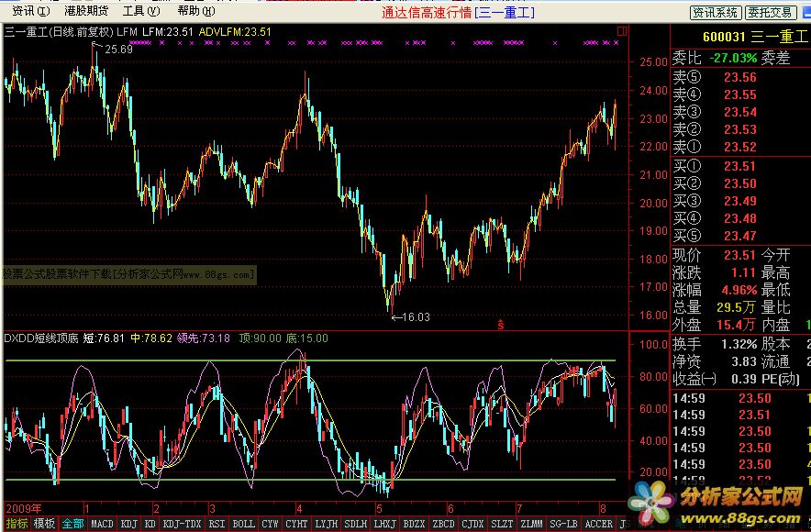This screenshot has width=811, height=532.
Task: Select the 全部 indicator tab
Action: [72, 524]
